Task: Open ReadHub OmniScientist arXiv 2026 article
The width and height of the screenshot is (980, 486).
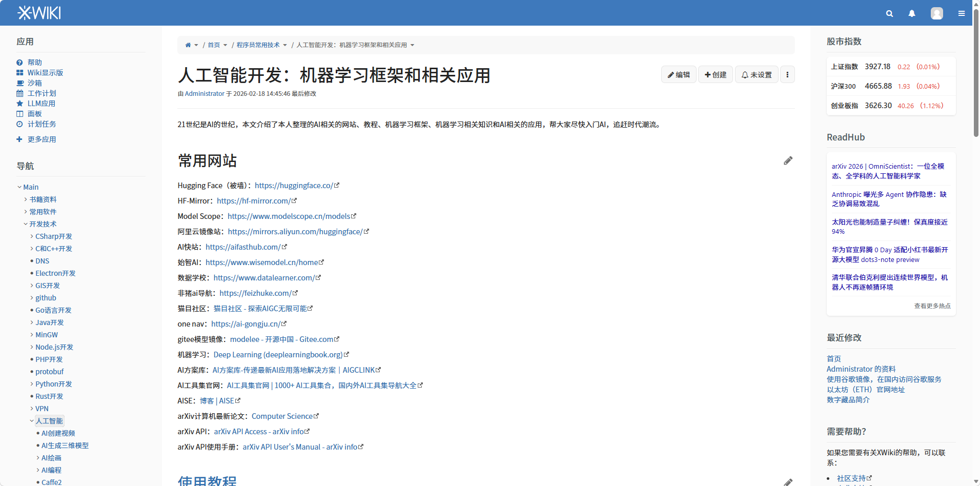Action: (888, 171)
